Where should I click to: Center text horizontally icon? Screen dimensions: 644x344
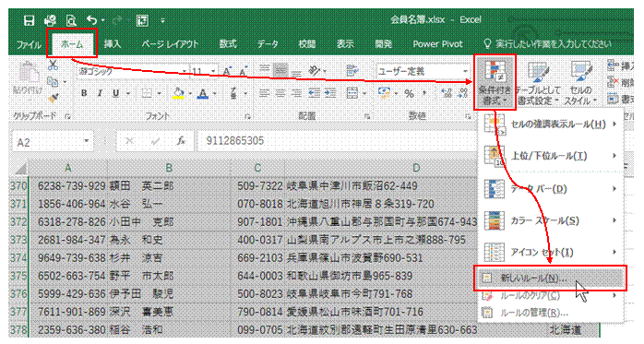coord(280,93)
